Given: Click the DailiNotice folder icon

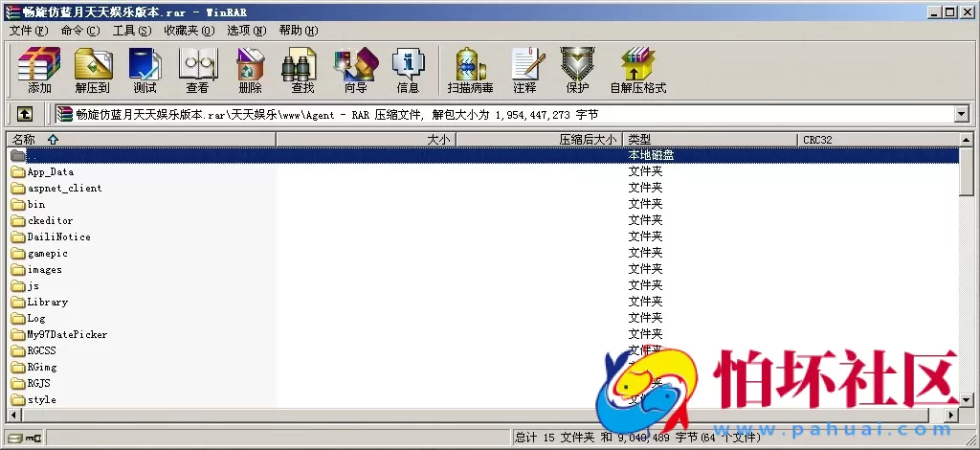Looking at the screenshot, I should tap(18, 236).
